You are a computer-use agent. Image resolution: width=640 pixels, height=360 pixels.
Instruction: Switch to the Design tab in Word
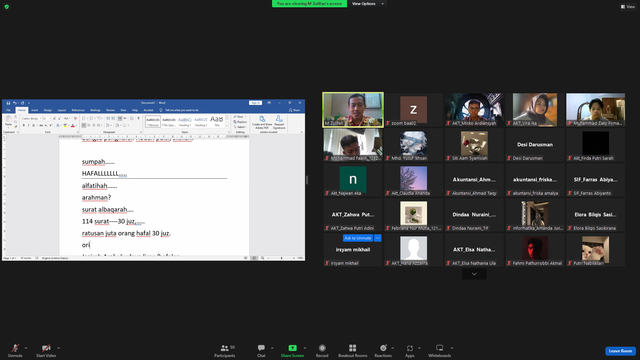pyautogui.click(x=48, y=110)
